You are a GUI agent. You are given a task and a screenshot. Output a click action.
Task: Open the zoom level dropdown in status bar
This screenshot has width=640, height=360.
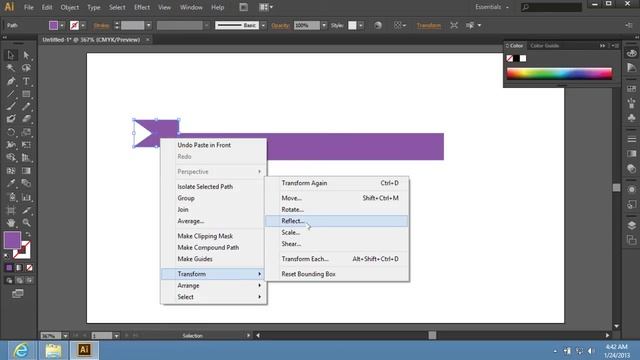(65, 336)
